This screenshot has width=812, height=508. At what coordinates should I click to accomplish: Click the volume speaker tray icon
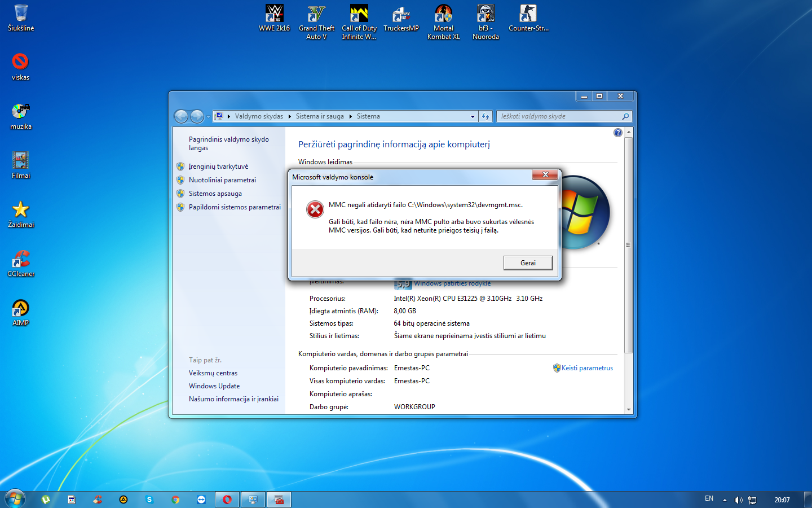pyautogui.click(x=738, y=500)
